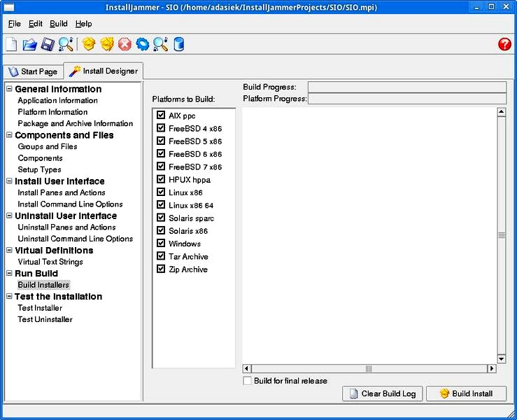Open Setup Types

(40, 169)
